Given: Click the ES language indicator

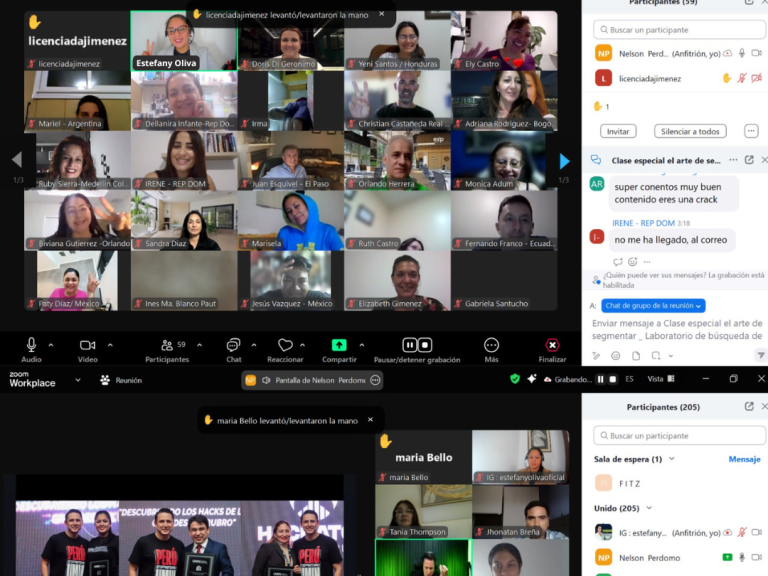Looking at the screenshot, I should tap(629, 379).
